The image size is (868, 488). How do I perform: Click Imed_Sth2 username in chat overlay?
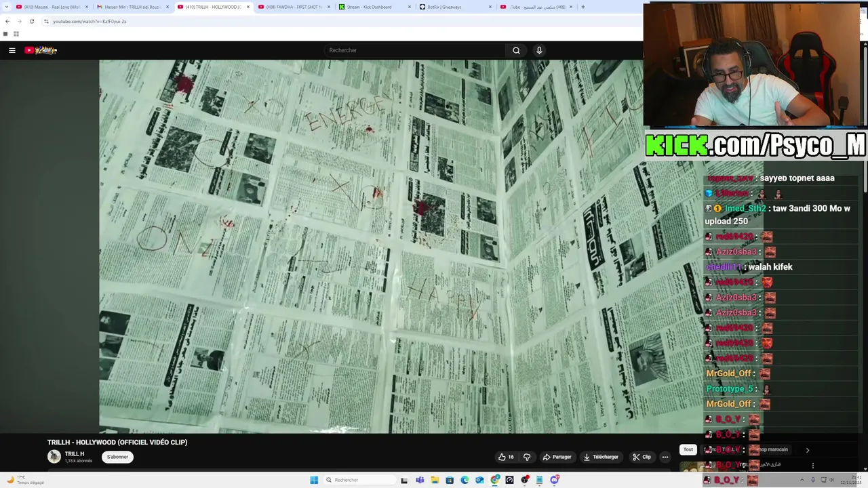click(x=745, y=208)
